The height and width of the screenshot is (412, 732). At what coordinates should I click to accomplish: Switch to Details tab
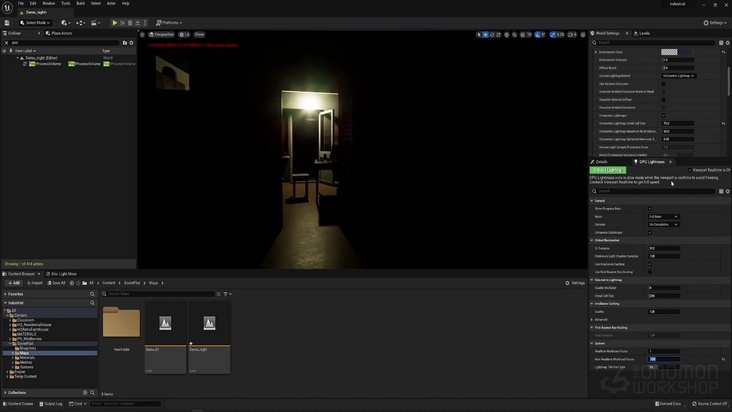(x=599, y=162)
